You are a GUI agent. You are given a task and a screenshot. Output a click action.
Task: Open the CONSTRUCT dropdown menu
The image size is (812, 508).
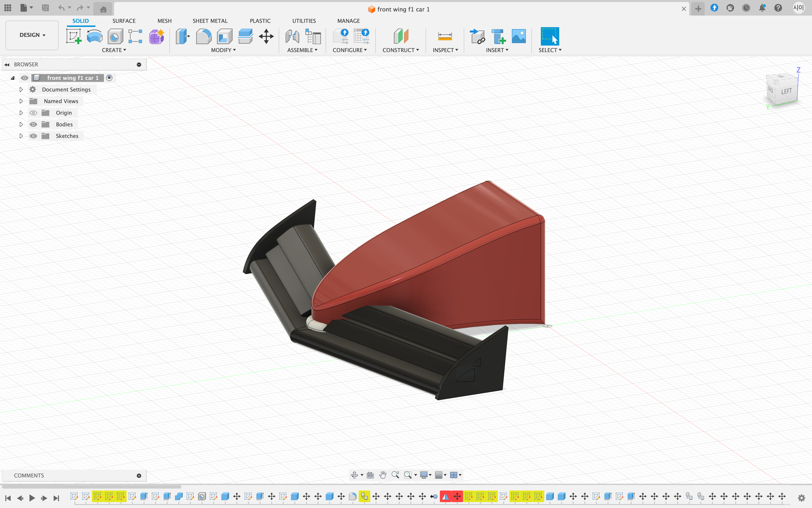pos(400,50)
